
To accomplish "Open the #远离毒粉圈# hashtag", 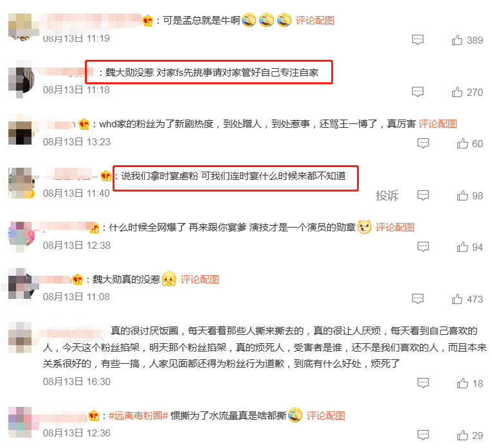I will [138, 416].
